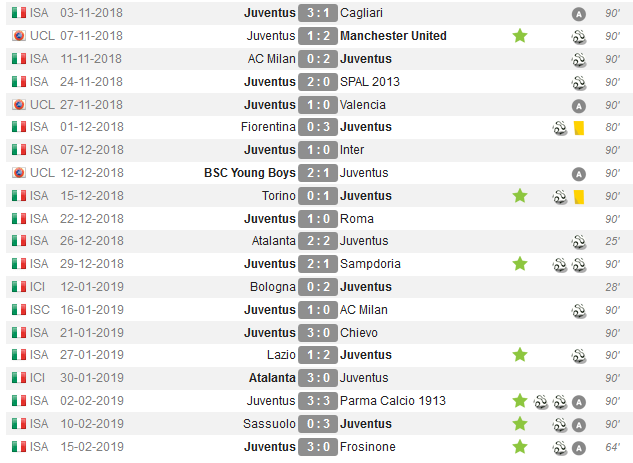Click the 3:3 score of the Parma match
The width and height of the screenshot is (633, 463).
coord(317,401)
